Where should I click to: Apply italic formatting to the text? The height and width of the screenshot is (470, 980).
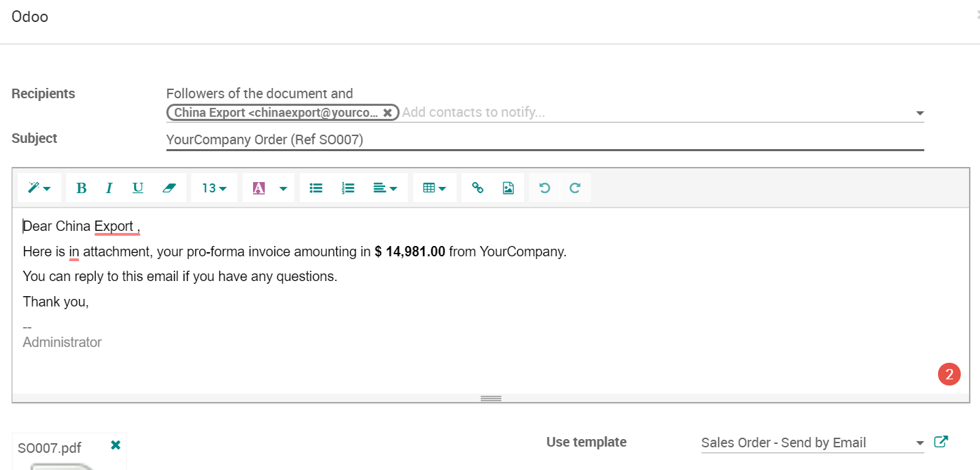tap(109, 188)
